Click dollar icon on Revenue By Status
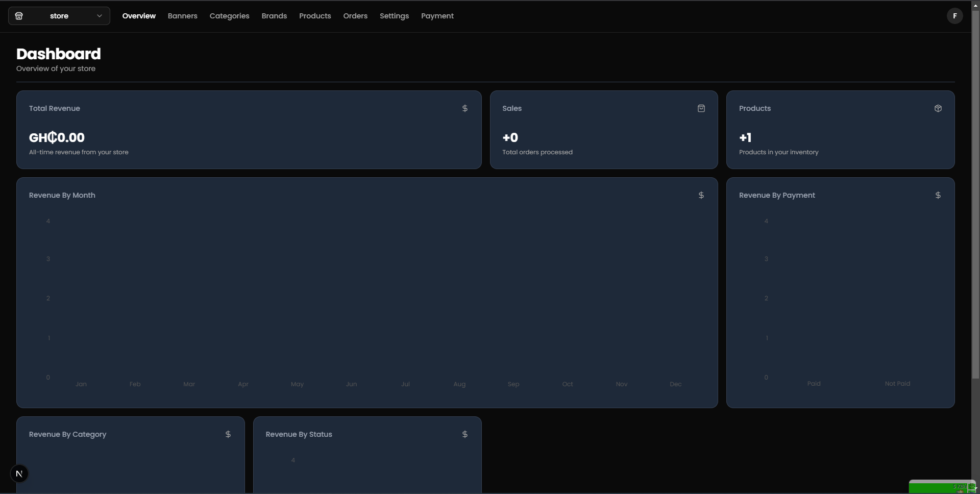This screenshot has width=980, height=494. coord(465,434)
